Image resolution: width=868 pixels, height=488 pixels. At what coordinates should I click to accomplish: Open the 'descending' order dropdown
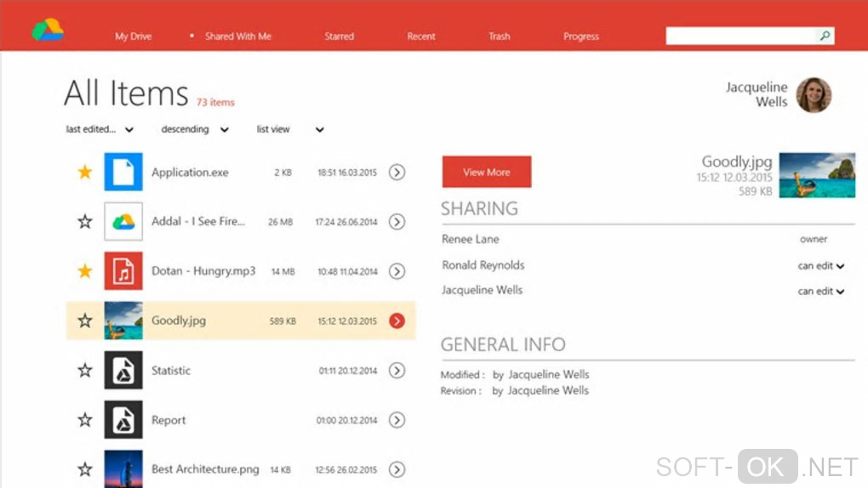coord(195,129)
